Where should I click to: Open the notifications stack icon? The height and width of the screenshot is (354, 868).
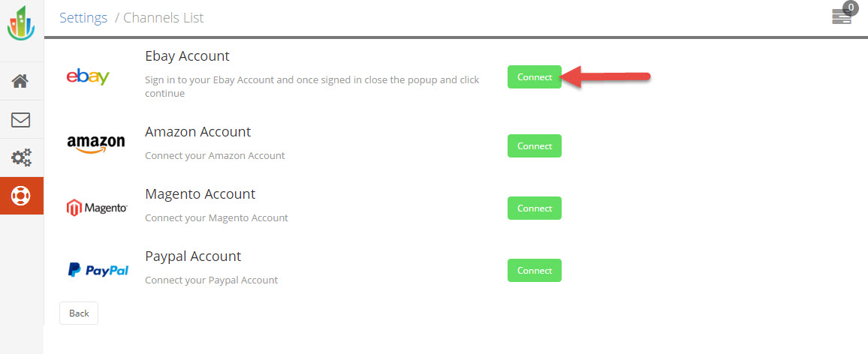842,17
